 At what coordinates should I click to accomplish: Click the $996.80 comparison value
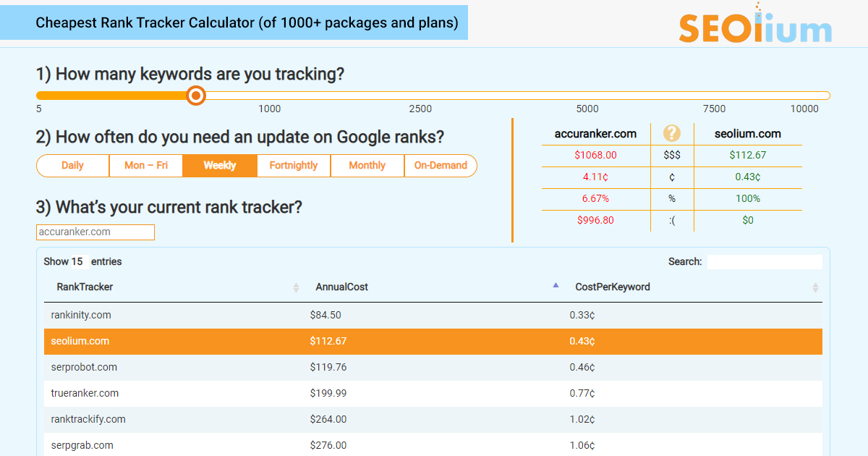tap(595, 221)
